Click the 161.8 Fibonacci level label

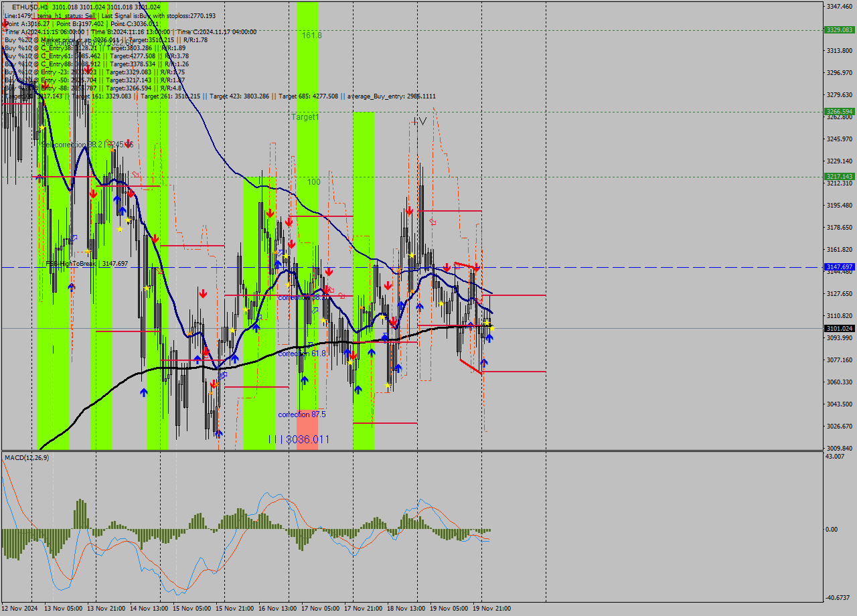tap(311, 35)
